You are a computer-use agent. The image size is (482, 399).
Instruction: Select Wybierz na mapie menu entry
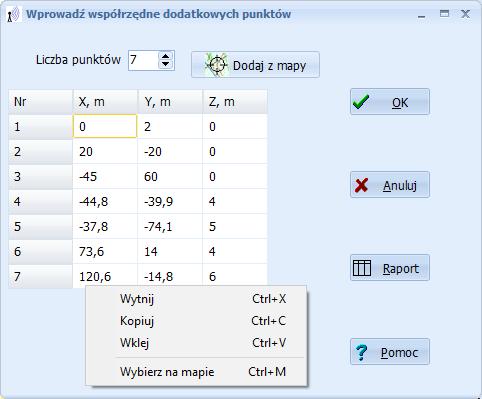pos(196,372)
